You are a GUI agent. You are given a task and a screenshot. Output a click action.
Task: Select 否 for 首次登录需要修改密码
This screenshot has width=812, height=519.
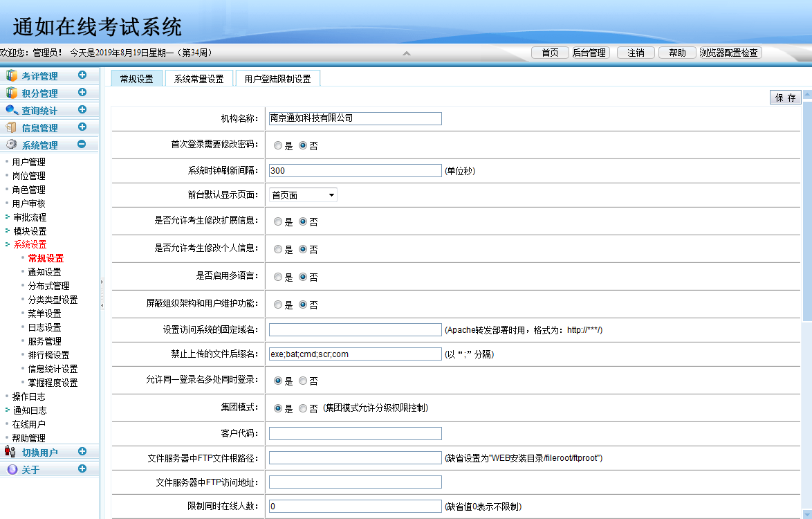tap(303, 145)
